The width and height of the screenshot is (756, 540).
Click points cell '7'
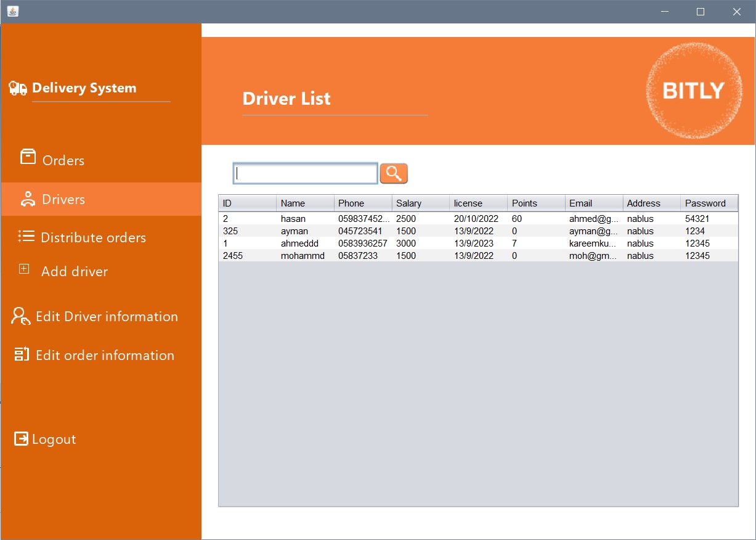coord(537,243)
